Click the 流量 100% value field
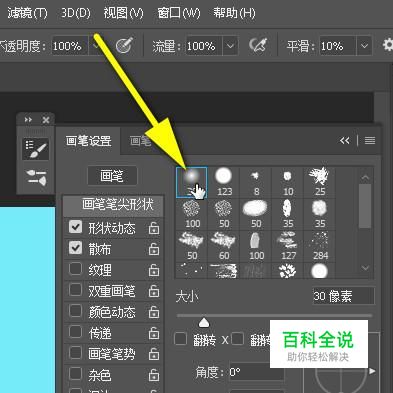The image size is (393, 393). [204, 46]
